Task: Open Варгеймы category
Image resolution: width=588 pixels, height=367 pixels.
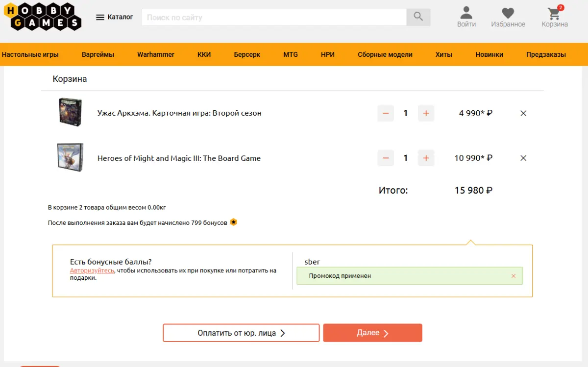Action: [98, 54]
